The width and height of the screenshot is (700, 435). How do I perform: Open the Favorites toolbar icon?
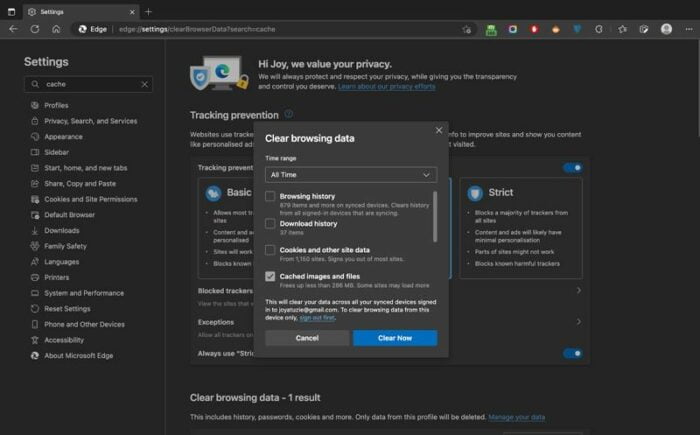click(622, 29)
